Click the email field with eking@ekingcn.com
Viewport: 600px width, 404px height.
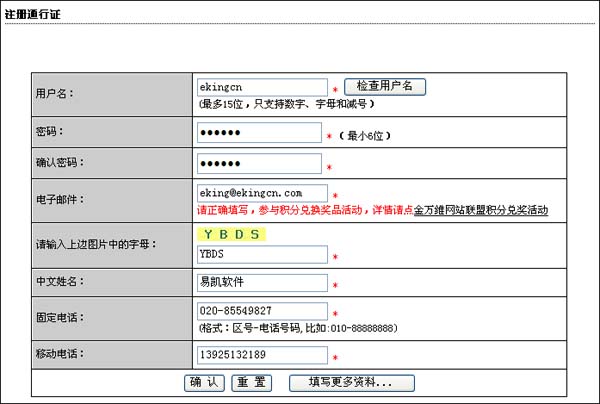[262, 193]
